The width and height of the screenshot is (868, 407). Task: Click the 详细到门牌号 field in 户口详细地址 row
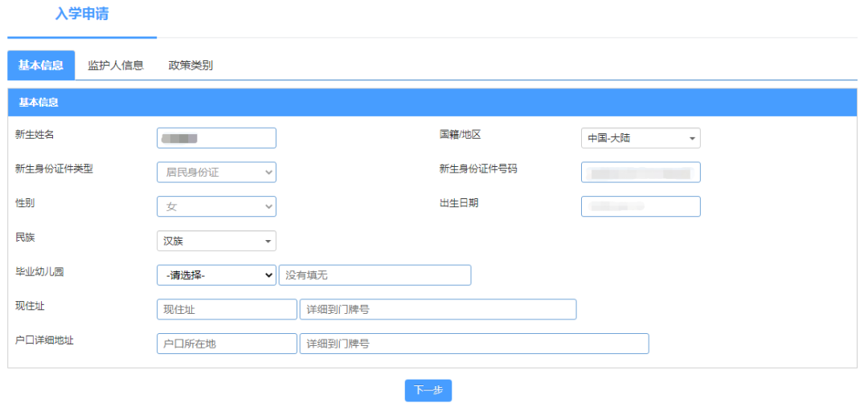click(x=473, y=344)
